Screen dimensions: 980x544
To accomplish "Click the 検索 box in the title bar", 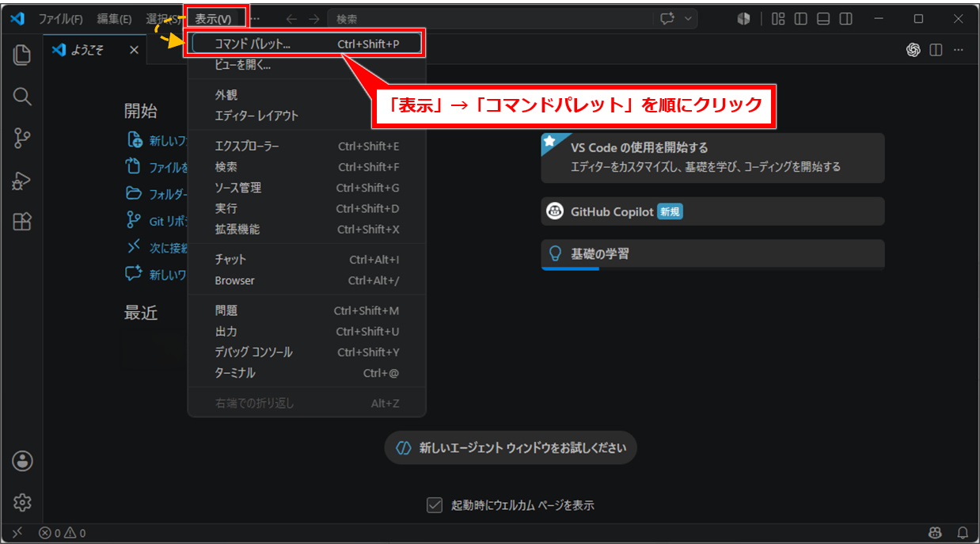I will (489, 18).
